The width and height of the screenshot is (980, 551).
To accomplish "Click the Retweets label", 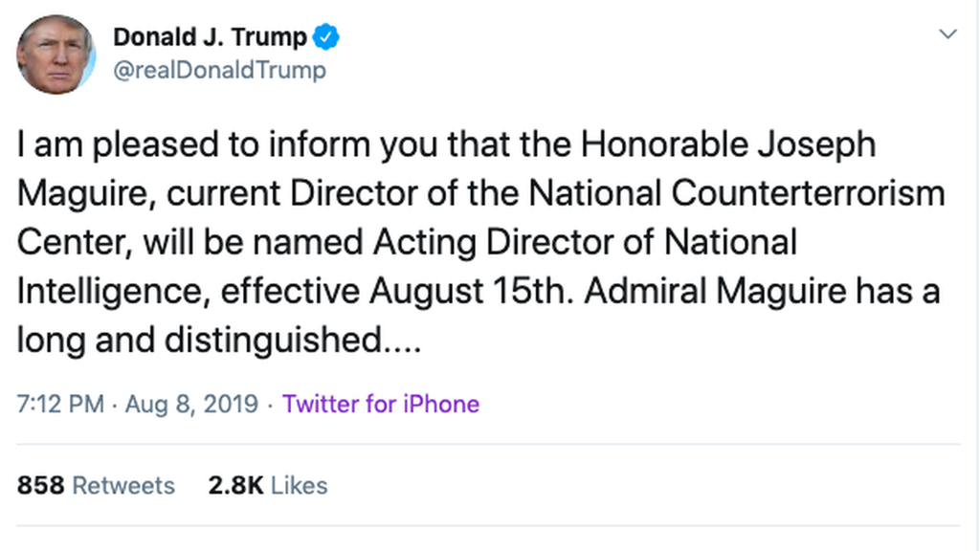I will pyautogui.click(x=122, y=486).
